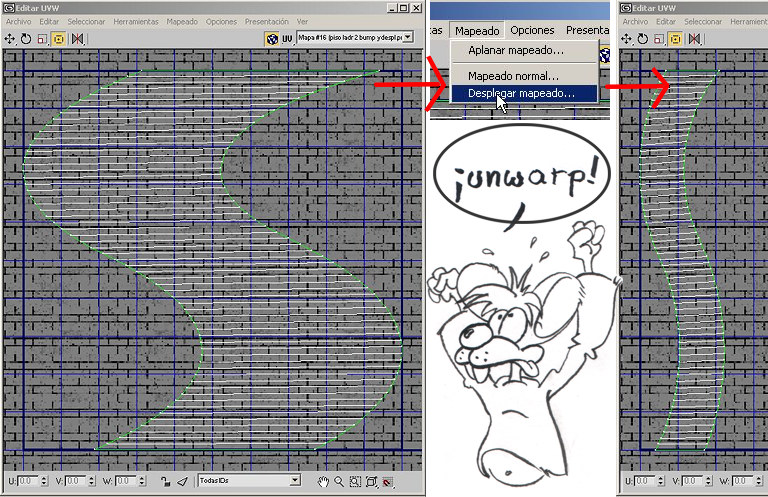Click Opciones in the center menu bar
The height and width of the screenshot is (497, 768).
click(x=532, y=30)
